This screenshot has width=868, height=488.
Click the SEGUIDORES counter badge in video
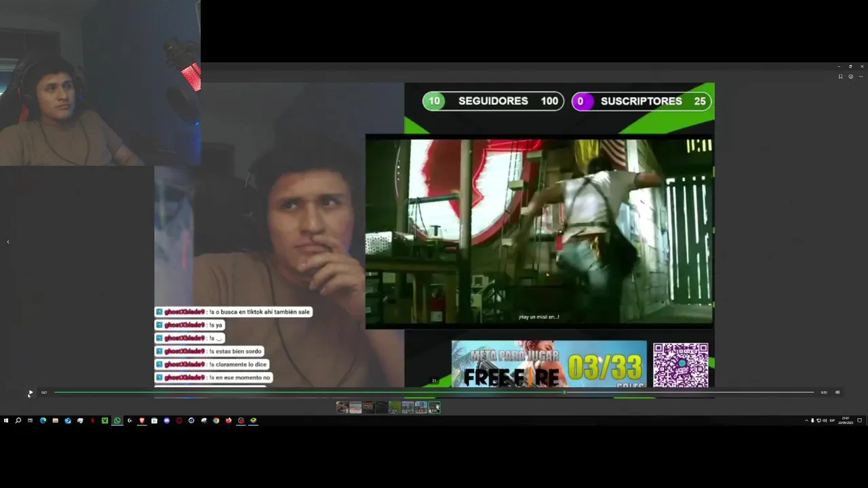coord(493,101)
